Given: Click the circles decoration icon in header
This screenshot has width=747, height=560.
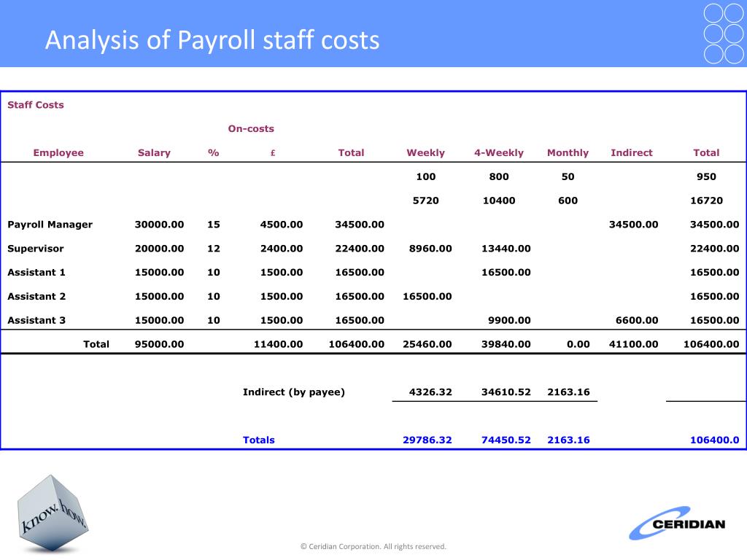Looking at the screenshot, I should pyautogui.click(x=724, y=34).
